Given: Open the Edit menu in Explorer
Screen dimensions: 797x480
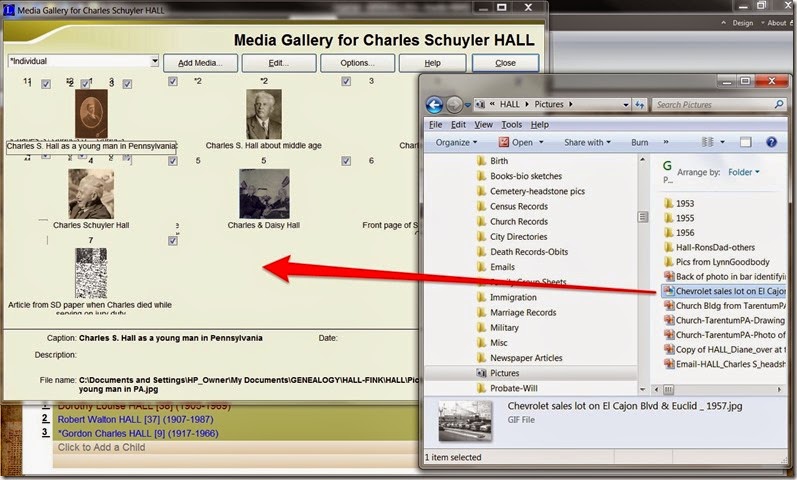Looking at the screenshot, I should click(458, 125).
